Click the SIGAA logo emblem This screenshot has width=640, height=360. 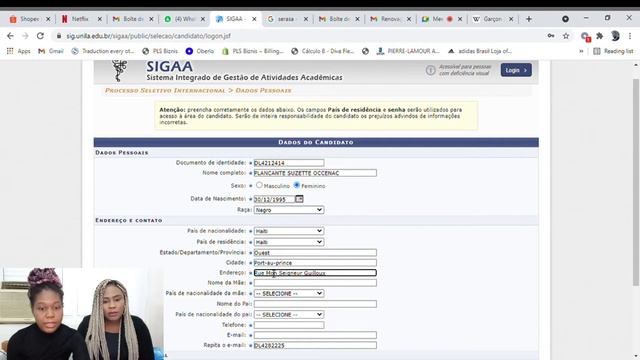[119, 70]
